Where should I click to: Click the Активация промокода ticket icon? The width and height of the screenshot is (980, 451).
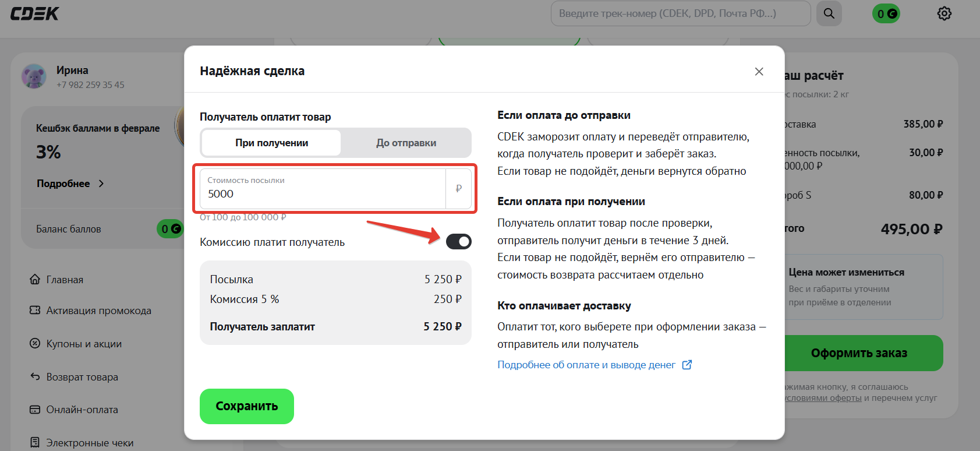[x=35, y=310]
